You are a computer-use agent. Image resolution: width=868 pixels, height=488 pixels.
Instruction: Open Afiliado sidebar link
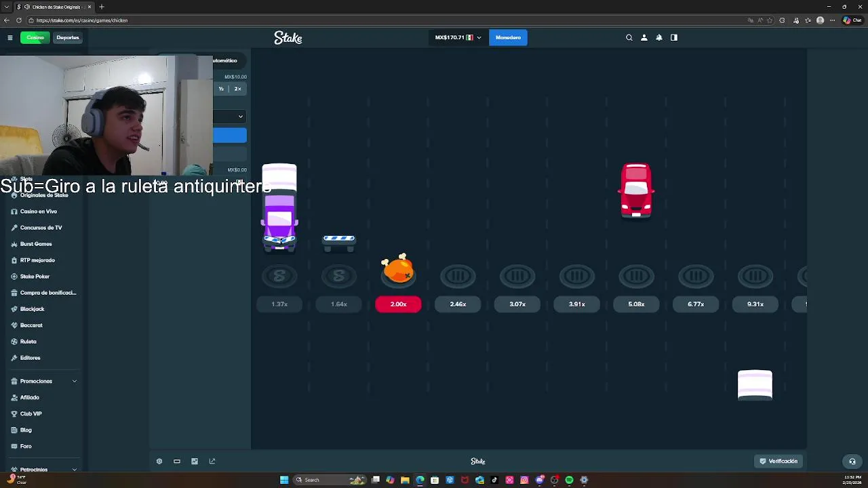(30, 397)
